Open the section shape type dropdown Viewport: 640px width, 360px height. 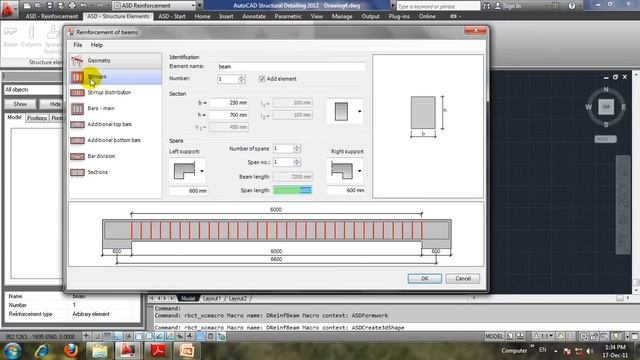359,111
